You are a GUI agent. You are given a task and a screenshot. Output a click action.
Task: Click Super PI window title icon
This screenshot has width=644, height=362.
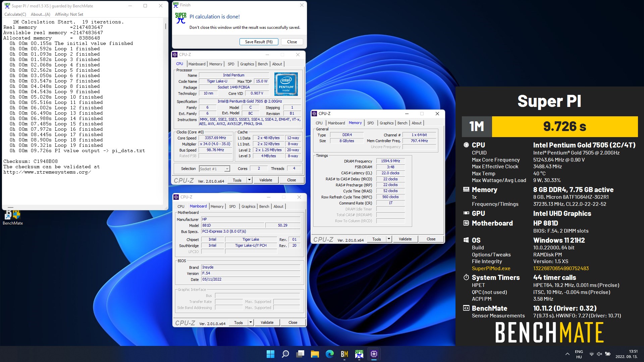click(x=7, y=6)
